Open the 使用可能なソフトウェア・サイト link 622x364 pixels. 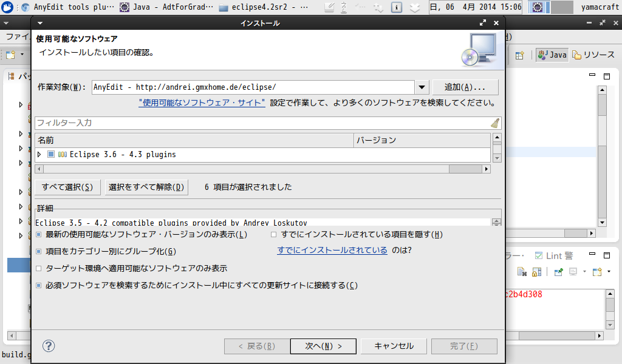(x=202, y=103)
